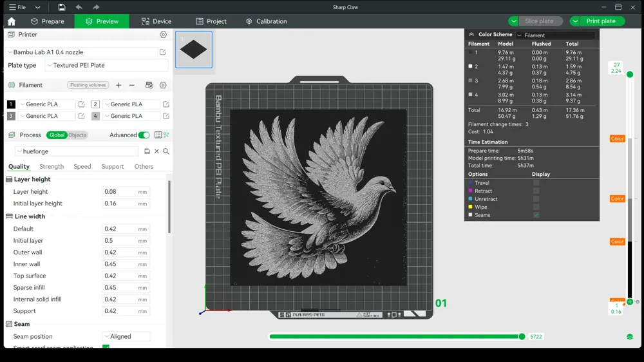Viewport: 644px width, 362px height.
Task: Open the process settings list icon
Action: (158, 135)
